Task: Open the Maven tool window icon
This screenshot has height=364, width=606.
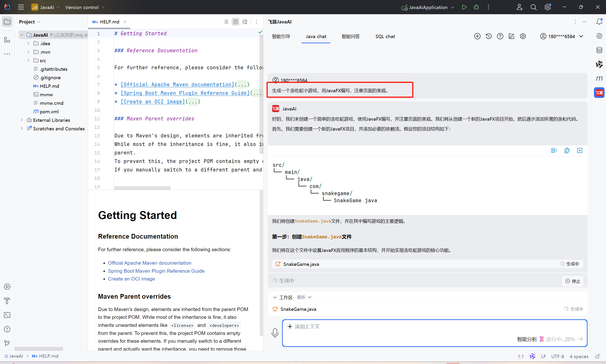Action: pos(599,79)
